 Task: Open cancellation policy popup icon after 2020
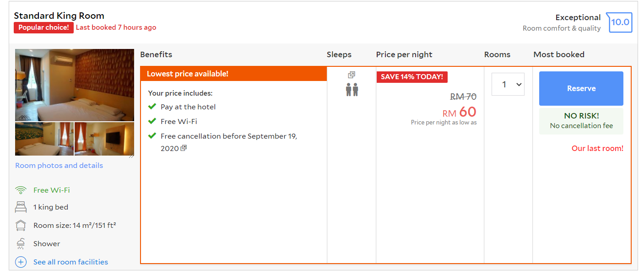(184, 148)
